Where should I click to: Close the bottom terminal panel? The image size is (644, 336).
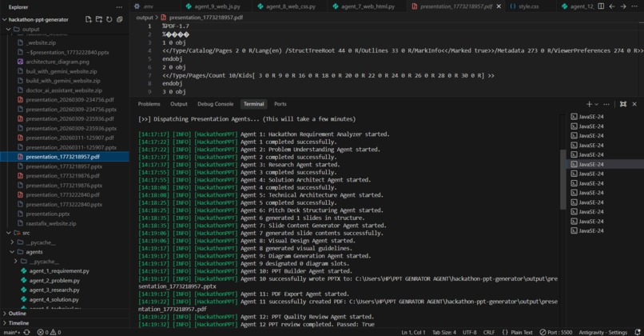click(634, 104)
